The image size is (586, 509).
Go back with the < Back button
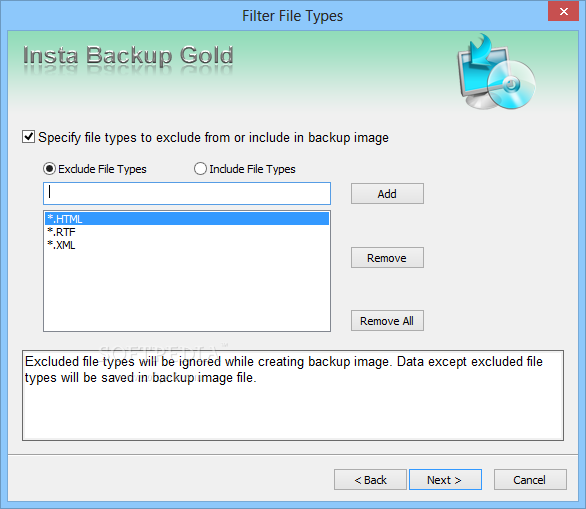370,479
